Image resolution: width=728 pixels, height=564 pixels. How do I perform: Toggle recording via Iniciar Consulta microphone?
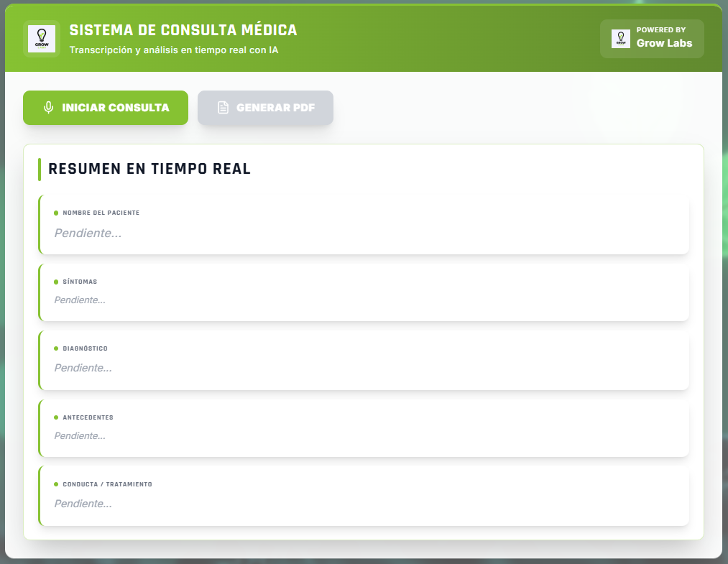(x=48, y=107)
